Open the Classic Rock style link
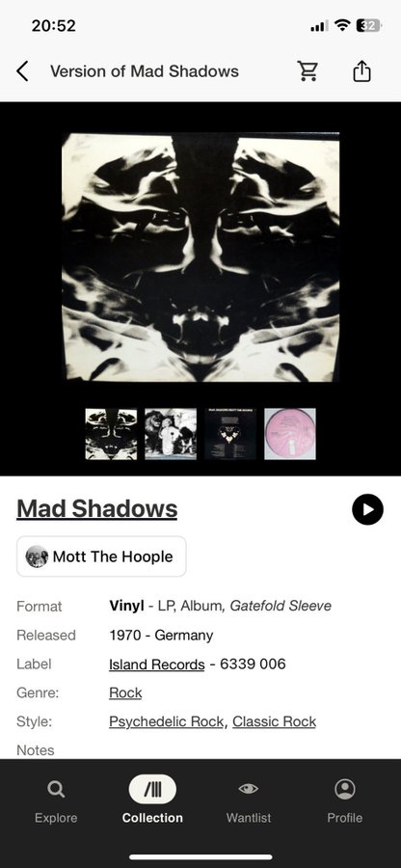Image resolution: width=401 pixels, height=868 pixels. click(x=275, y=721)
